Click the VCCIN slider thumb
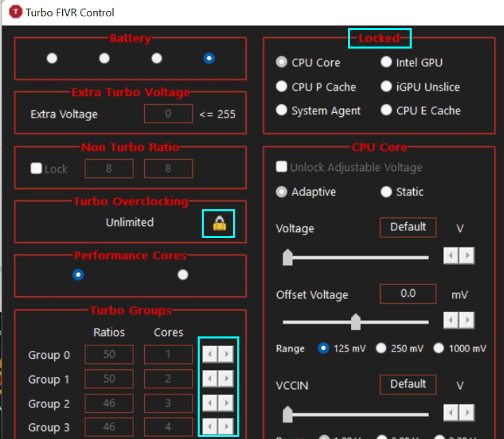The image size is (504, 439). pos(287,414)
